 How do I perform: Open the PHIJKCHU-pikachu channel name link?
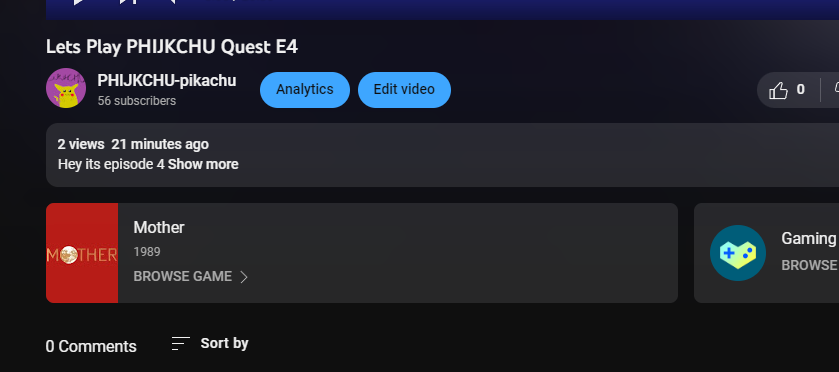166,80
